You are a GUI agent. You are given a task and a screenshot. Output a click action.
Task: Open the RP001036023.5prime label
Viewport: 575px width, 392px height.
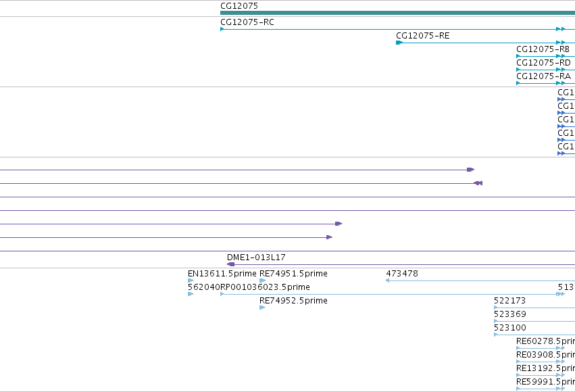click(265, 287)
